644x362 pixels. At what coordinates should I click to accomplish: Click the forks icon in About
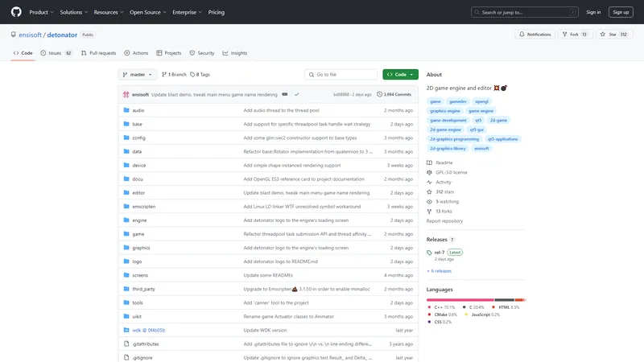[x=429, y=212]
